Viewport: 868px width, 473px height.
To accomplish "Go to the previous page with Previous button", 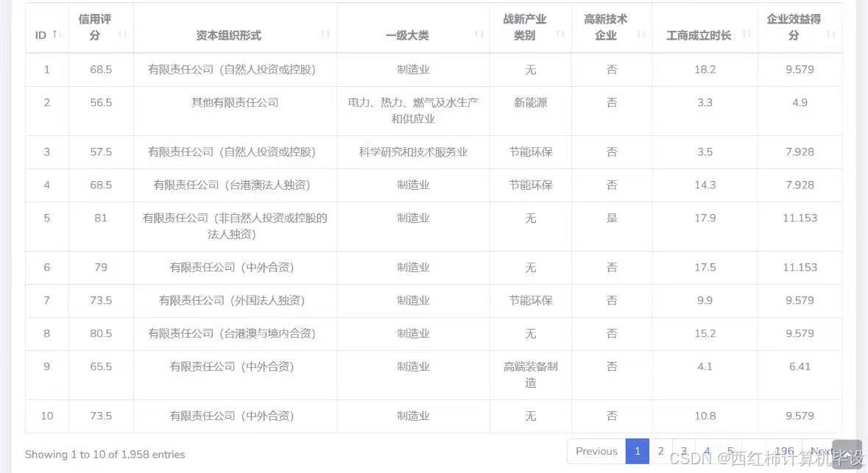I will click(596, 451).
